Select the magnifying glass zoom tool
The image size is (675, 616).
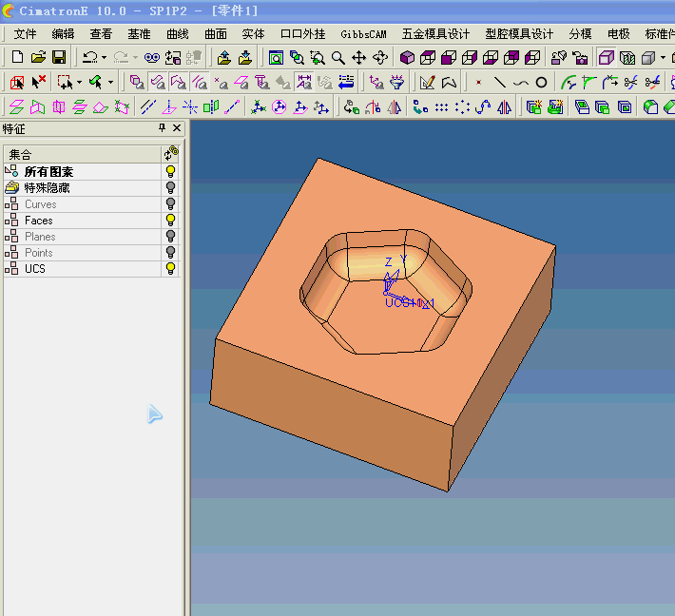[338, 57]
